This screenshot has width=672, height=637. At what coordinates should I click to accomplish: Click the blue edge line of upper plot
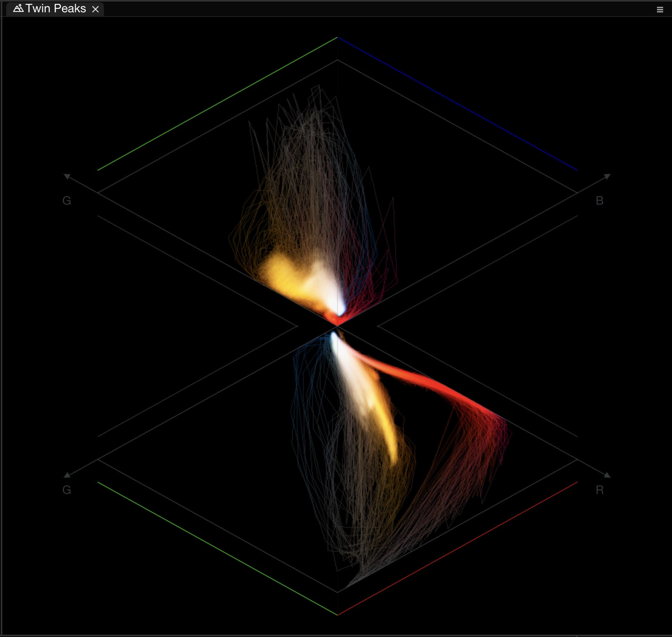pyautogui.click(x=457, y=103)
